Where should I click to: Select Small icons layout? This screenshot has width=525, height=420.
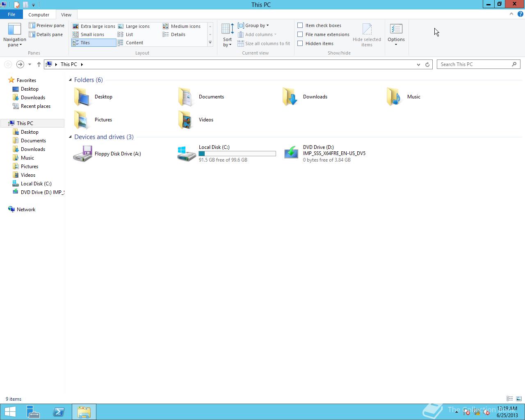pos(89,34)
